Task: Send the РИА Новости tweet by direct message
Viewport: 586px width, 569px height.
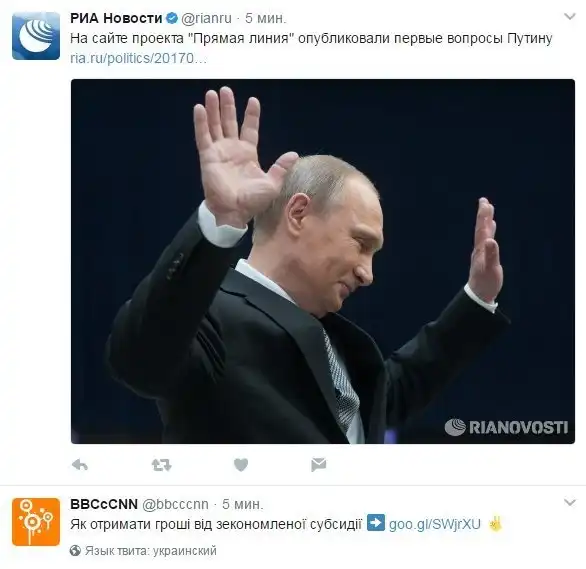Action: click(318, 465)
